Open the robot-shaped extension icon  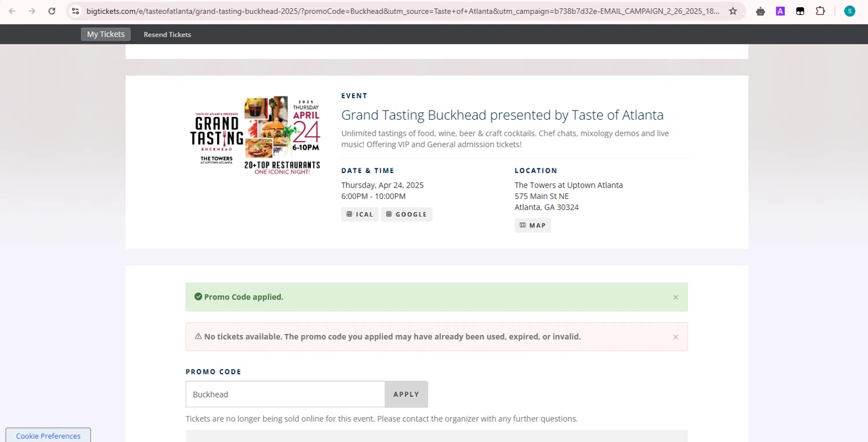pyautogui.click(x=760, y=11)
